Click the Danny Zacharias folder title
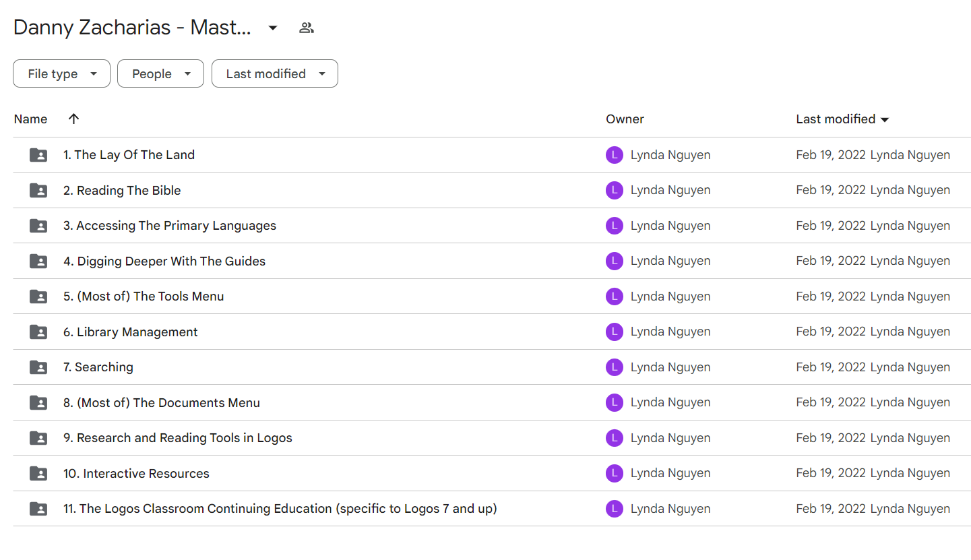Viewport: 971px width, 560px height. pyautogui.click(x=132, y=28)
